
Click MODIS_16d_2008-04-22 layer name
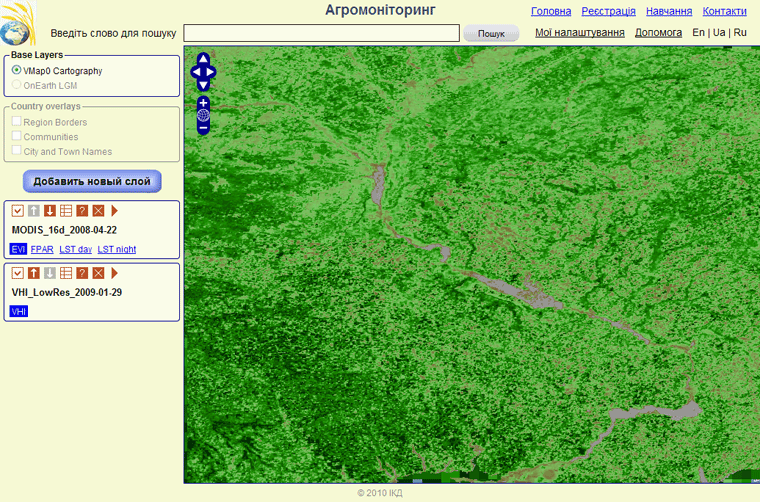click(64, 230)
